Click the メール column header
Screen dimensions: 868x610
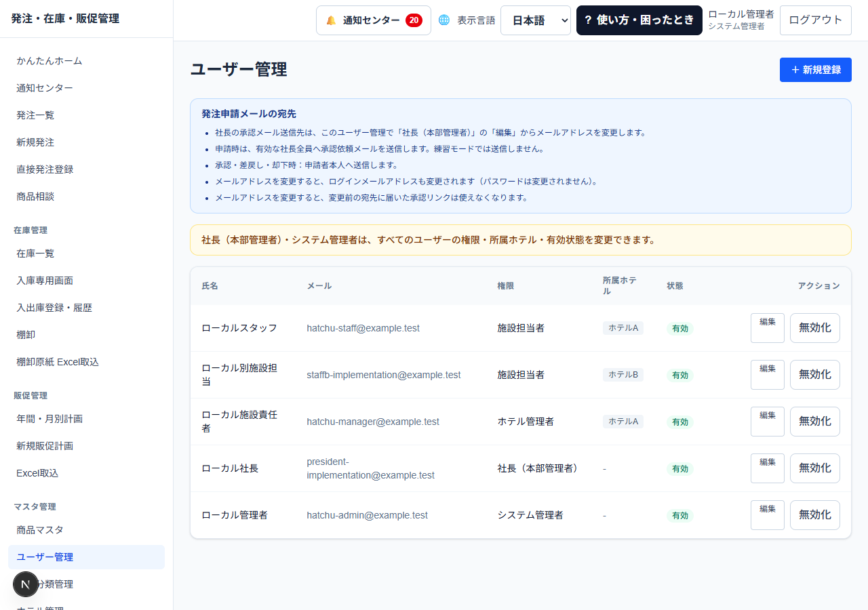[319, 286]
